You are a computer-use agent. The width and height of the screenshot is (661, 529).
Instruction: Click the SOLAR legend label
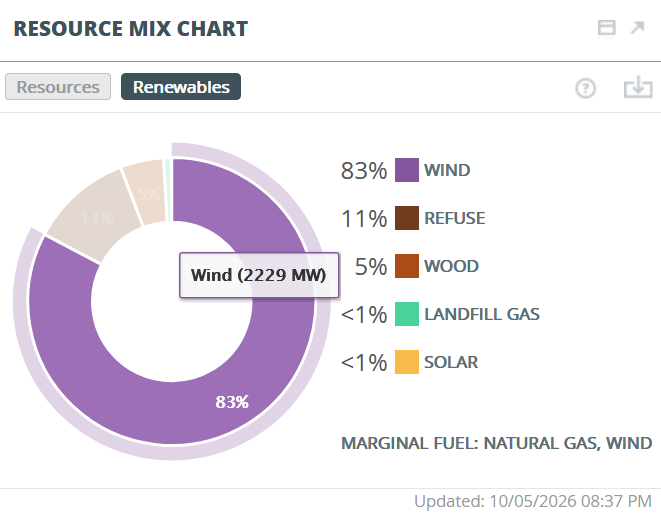tap(451, 363)
